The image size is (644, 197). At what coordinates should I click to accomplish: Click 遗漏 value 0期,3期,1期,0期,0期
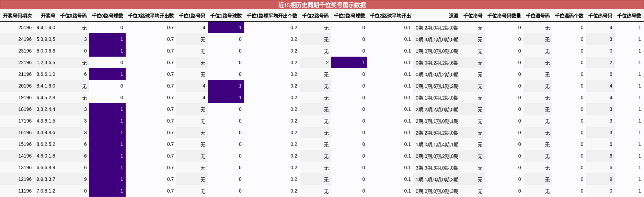click(x=437, y=39)
